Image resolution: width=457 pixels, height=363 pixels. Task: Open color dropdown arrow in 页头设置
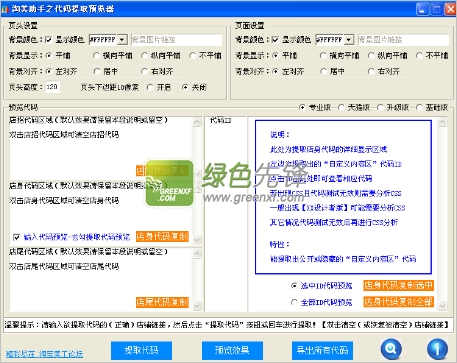[122, 40]
